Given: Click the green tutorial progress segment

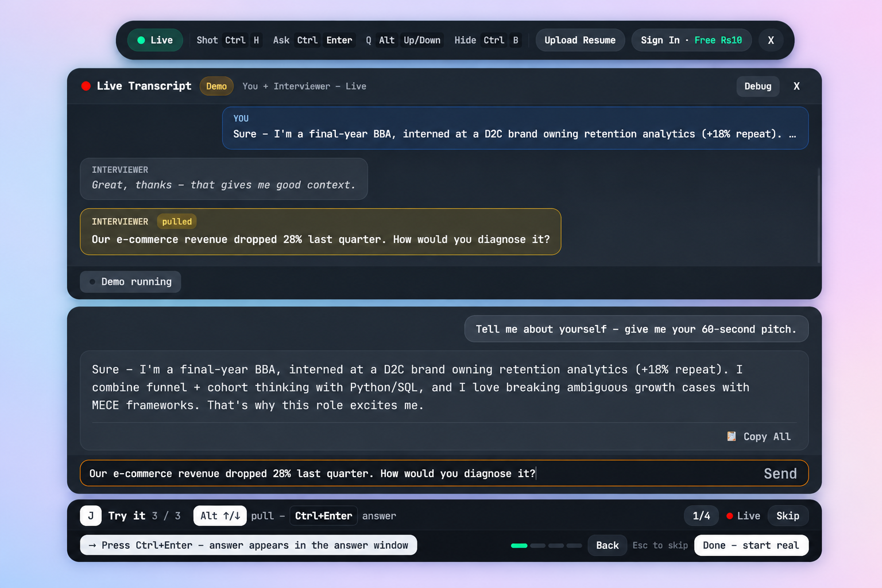Looking at the screenshot, I should [519, 546].
